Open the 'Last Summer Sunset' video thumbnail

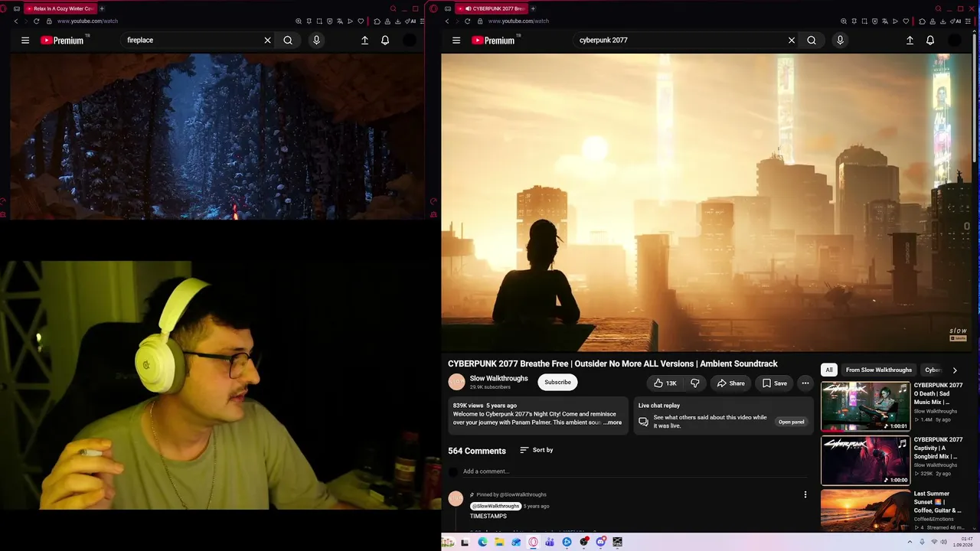(865, 510)
